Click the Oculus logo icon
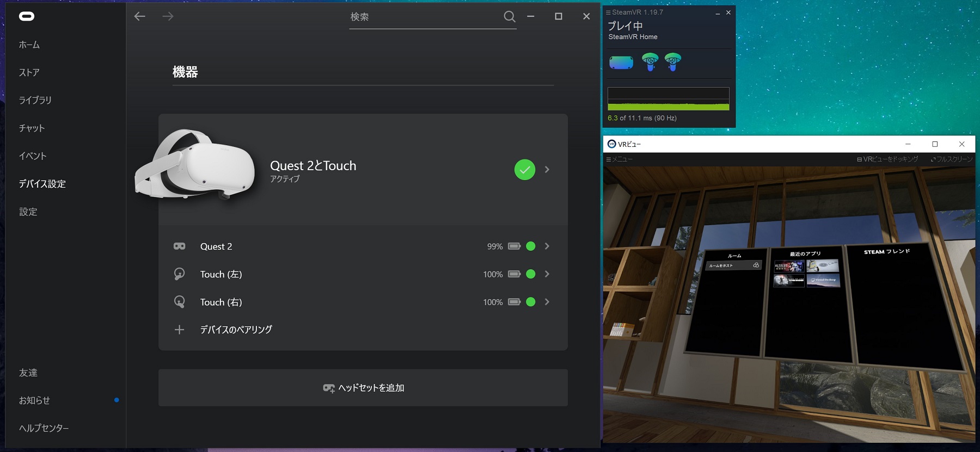Screen dimensions: 980x452 (x=27, y=16)
